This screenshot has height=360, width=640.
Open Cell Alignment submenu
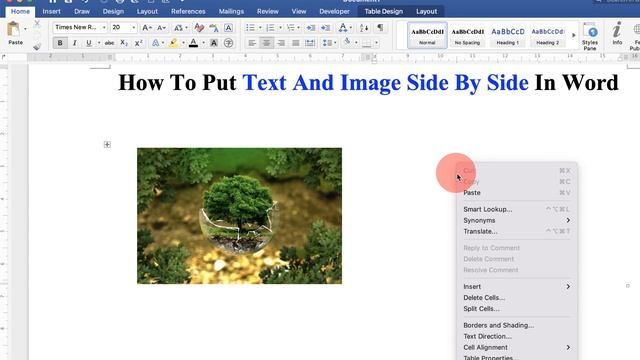click(517, 347)
